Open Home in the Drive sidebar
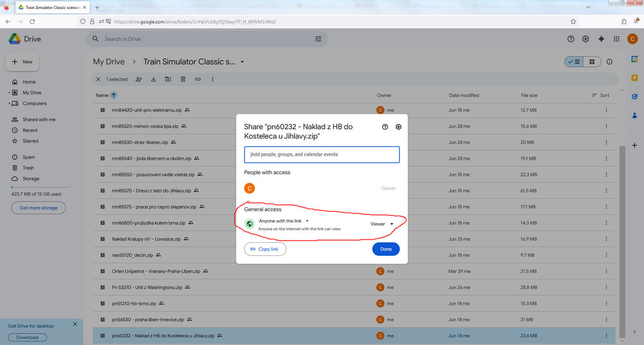Image resolution: width=644 pixels, height=345 pixels. [x=29, y=82]
